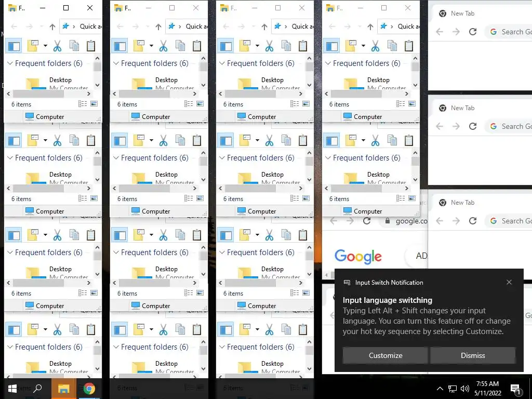Click Quick access address bar in top-row second Explorer
Screen dimensions: 532x399
tap(187, 26)
